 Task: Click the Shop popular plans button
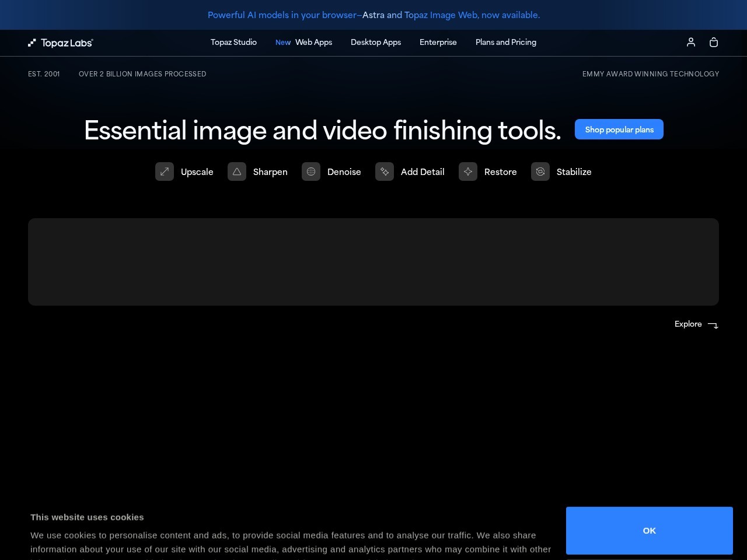(x=619, y=129)
